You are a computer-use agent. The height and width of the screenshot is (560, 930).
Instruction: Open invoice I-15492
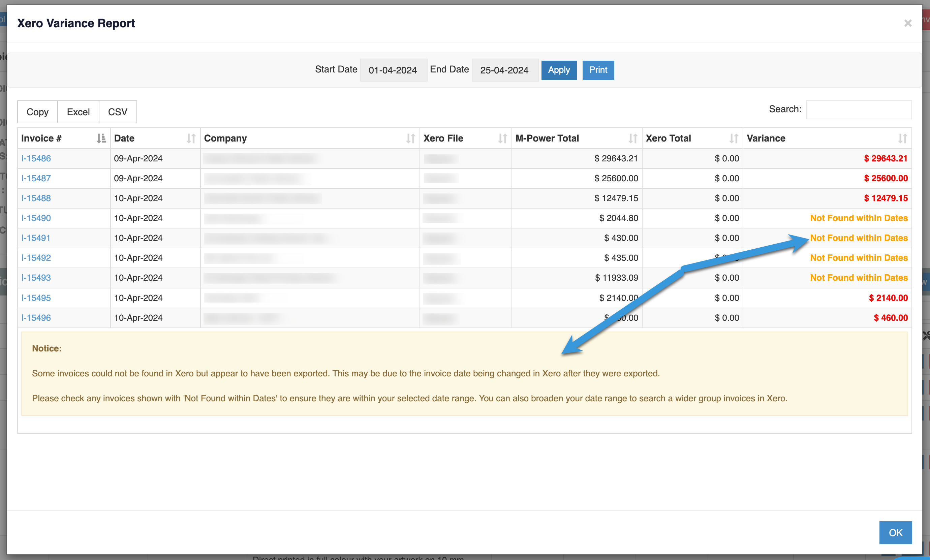pos(36,258)
